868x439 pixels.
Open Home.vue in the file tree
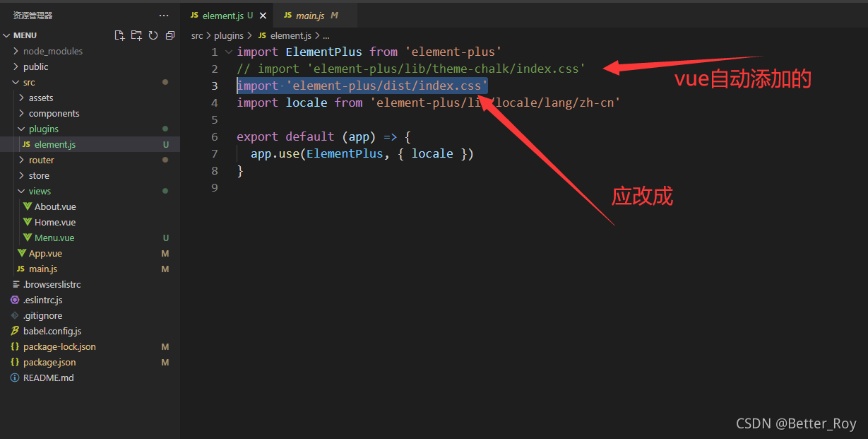[x=90, y=222]
